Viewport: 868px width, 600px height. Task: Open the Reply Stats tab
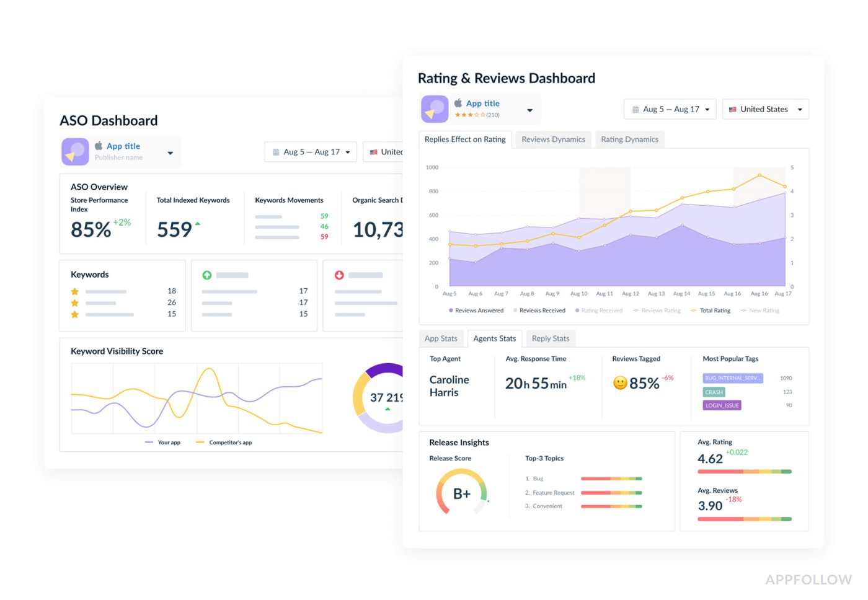pos(551,338)
